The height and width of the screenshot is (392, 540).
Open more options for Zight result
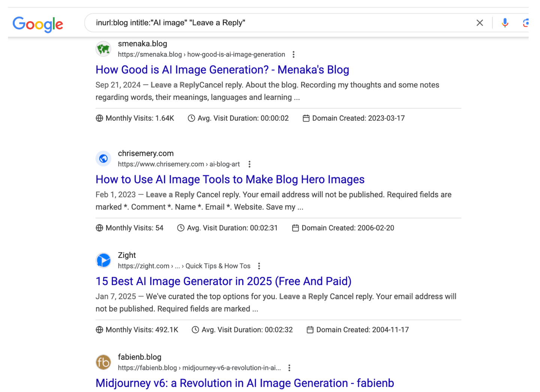[x=259, y=266]
